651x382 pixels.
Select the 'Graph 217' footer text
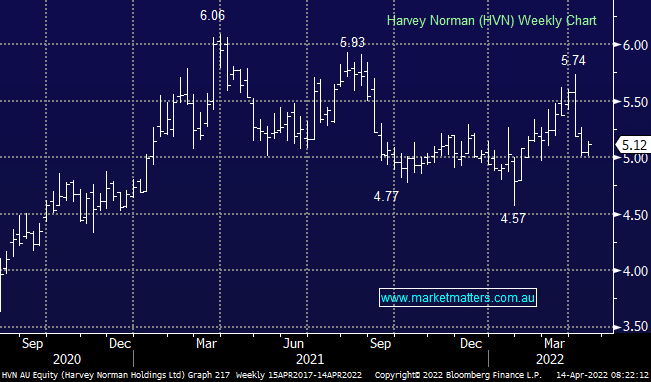click(x=209, y=375)
